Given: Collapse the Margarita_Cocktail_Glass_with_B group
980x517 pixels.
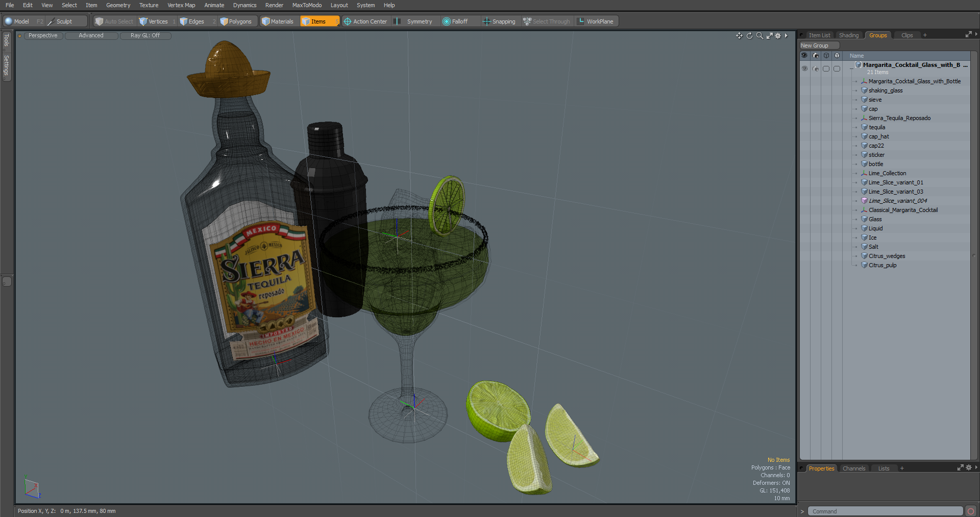Looking at the screenshot, I should pyautogui.click(x=851, y=68).
